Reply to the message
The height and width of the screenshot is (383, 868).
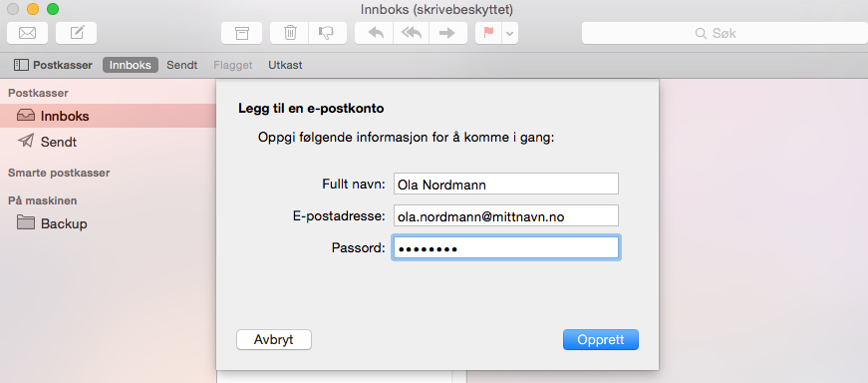click(374, 33)
